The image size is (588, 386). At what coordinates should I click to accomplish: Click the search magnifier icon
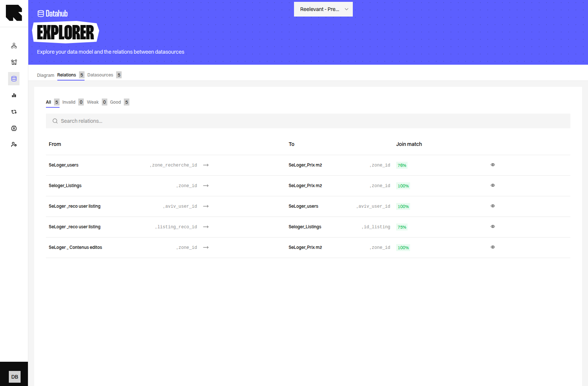click(55, 121)
